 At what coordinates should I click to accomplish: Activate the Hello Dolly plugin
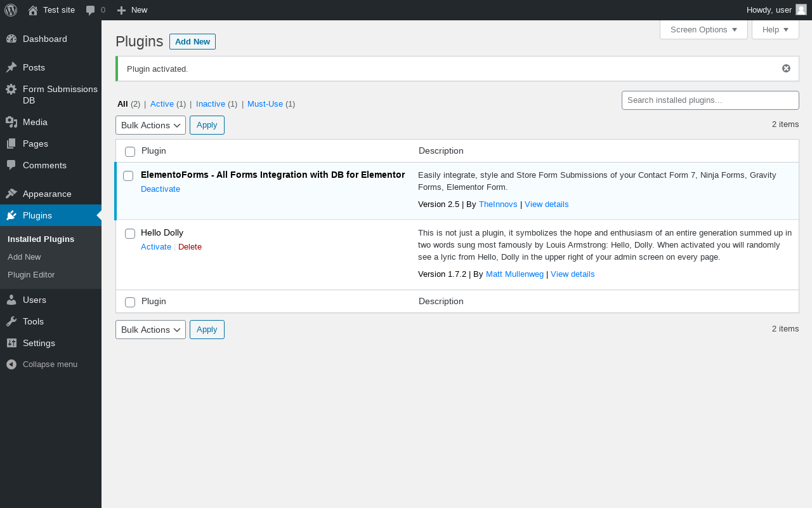pos(156,247)
